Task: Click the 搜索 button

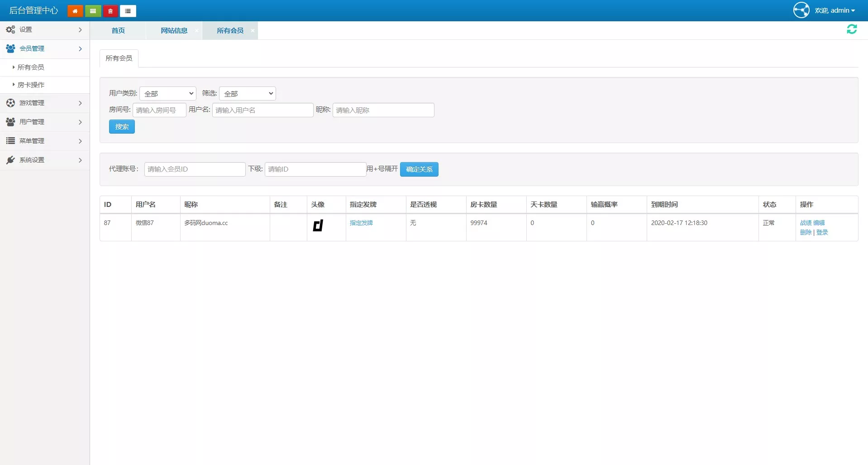Action: [122, 127]
